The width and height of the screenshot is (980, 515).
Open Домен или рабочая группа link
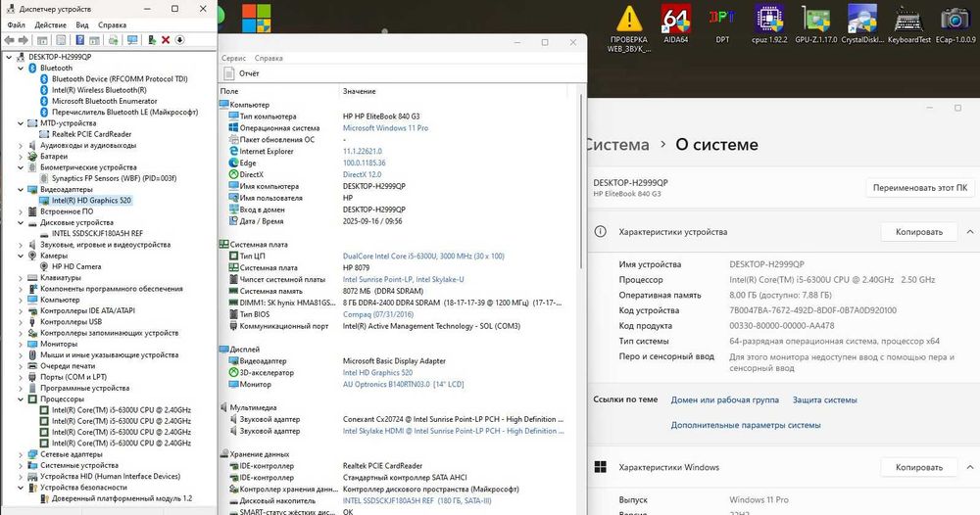pos(725,399)
